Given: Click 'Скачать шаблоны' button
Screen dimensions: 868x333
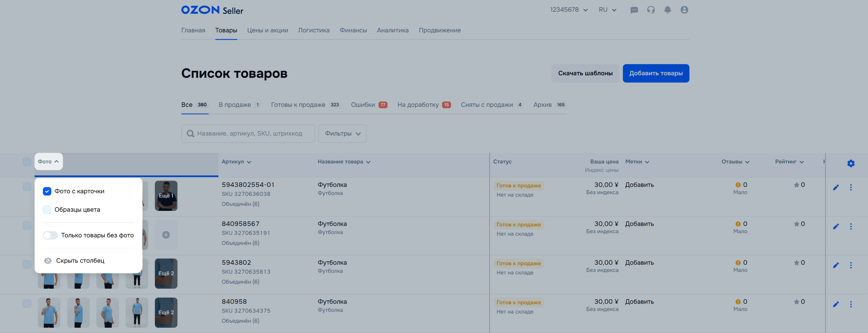Looking at the screenshot, I should (585, 73).
